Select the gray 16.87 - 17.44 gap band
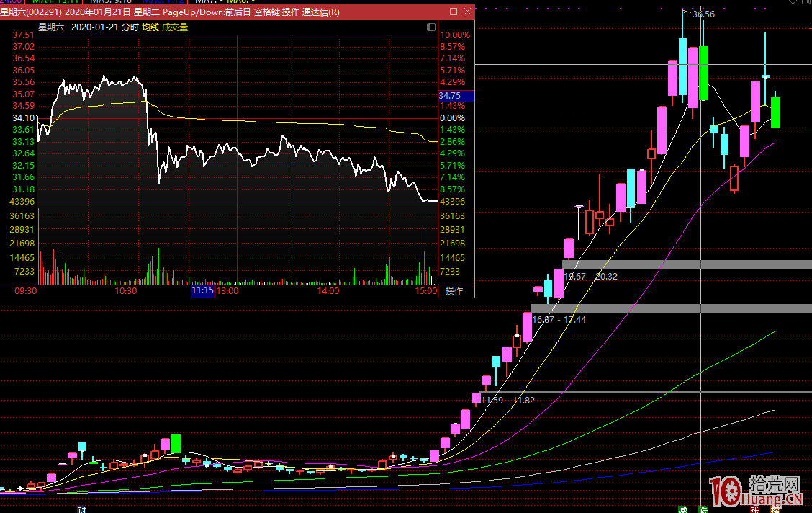 point(671,308)
